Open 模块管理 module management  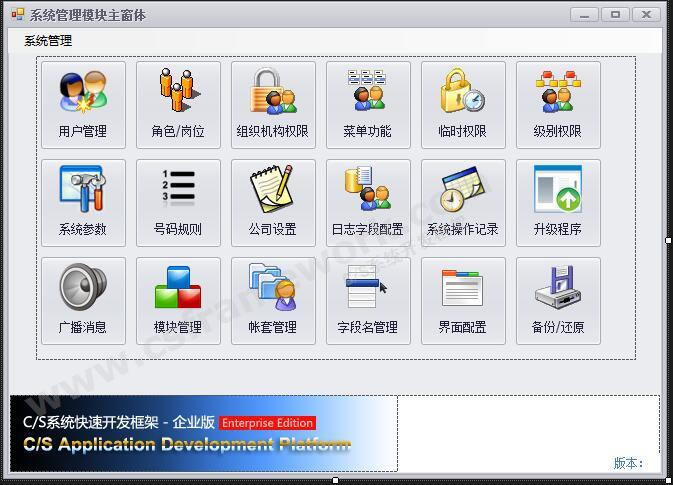click(x=178, y=300)
